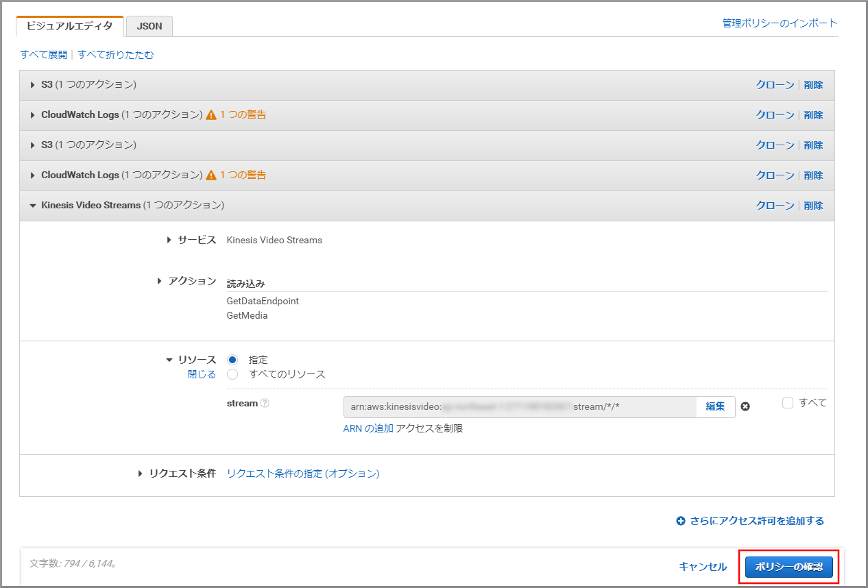Click the warning icon on second CloudWatch Logs row
Image resolution: width=868 pixels, height=588 pixels.
[x=211, y=175]
